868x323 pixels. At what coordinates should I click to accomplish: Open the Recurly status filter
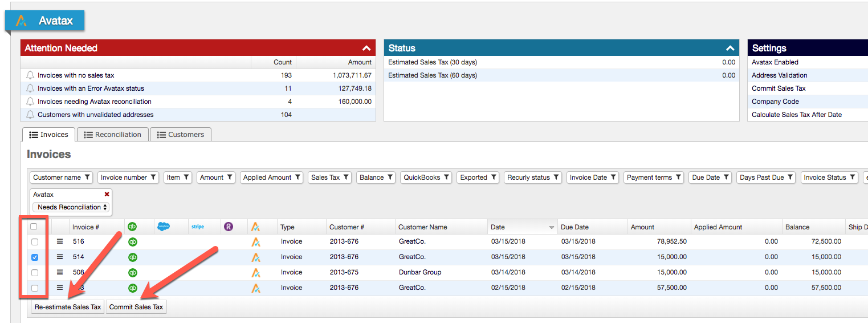(533, 177)
